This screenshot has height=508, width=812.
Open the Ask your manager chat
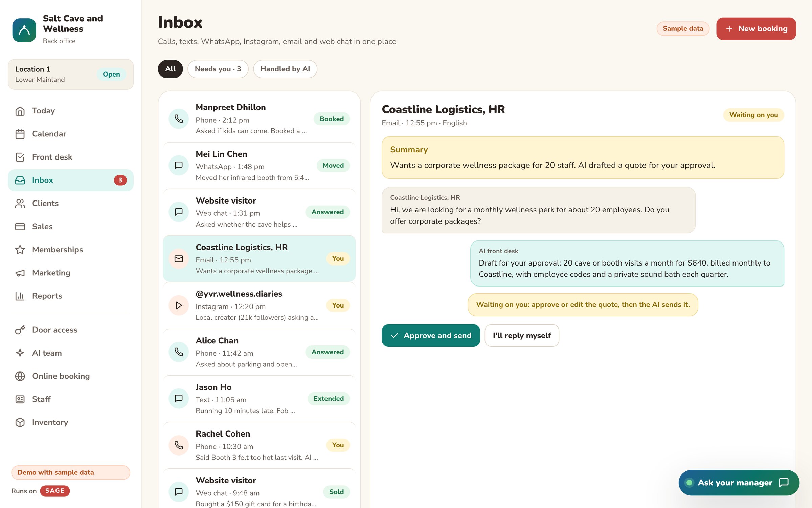click(739, 483)
